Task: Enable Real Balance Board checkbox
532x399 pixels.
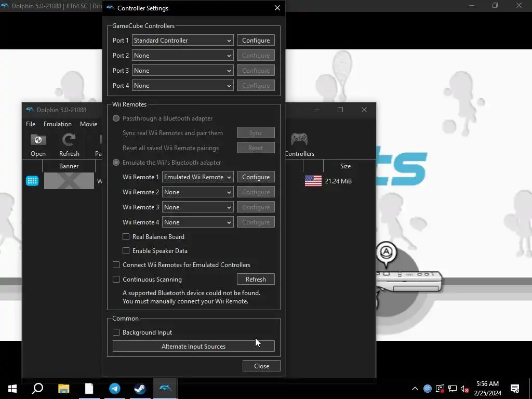Action: pyautogui.click(x=126, y=237)
